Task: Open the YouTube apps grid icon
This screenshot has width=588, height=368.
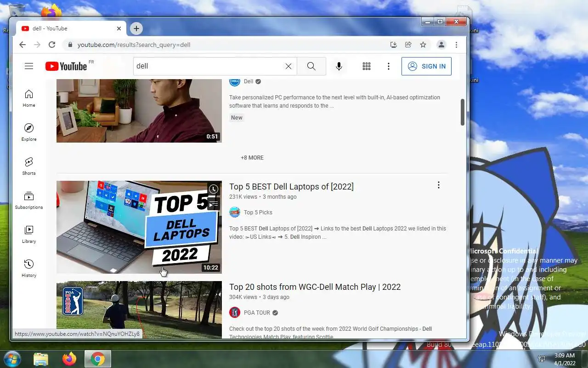Action: tap(366, 66)
